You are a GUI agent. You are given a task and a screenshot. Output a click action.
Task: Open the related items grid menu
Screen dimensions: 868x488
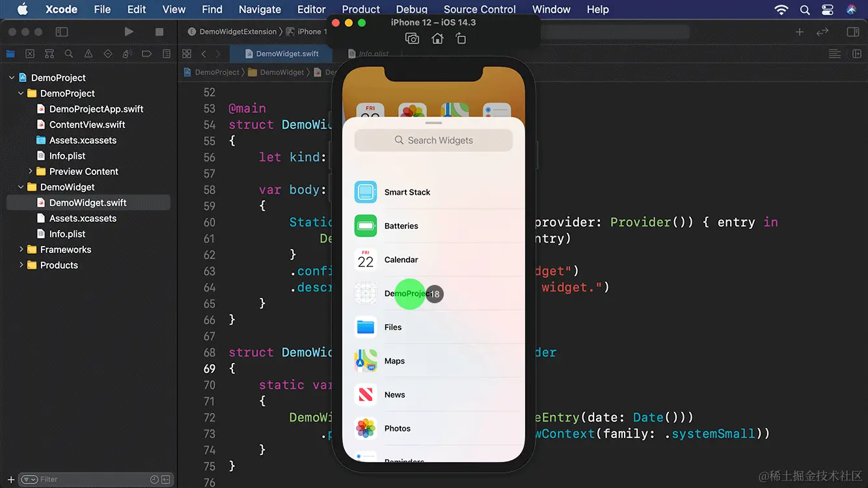pos(187,54)
